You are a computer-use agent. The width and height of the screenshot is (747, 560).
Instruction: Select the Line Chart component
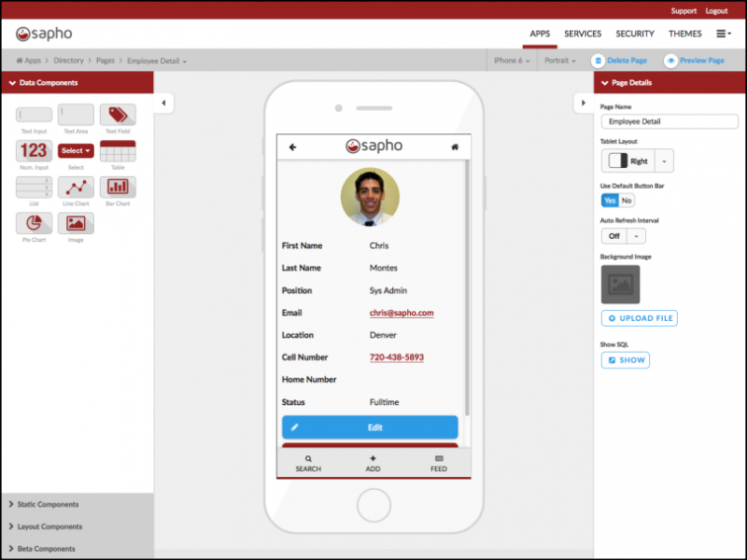pyautogui.click(x=76, y=187)
